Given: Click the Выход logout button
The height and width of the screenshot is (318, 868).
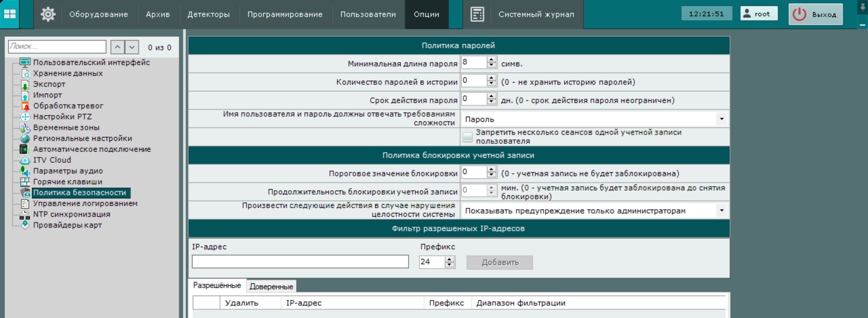Looking at the screenshot, I should [x=816, y=14].
